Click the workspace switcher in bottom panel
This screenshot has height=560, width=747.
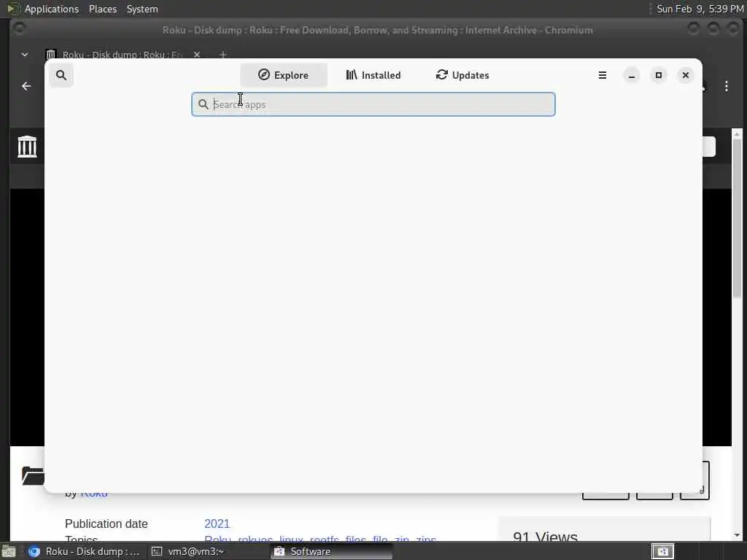point(662,551)
